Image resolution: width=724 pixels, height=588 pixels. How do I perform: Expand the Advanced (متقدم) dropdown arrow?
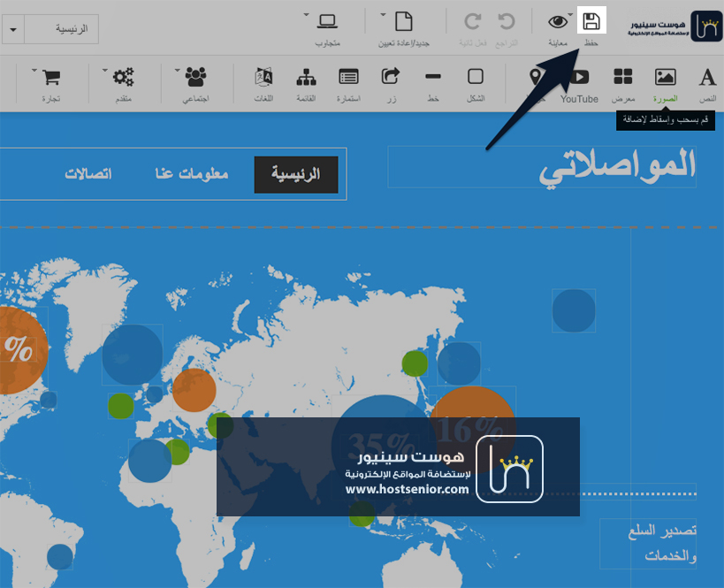pyautogui.click(x=105, y=71)
